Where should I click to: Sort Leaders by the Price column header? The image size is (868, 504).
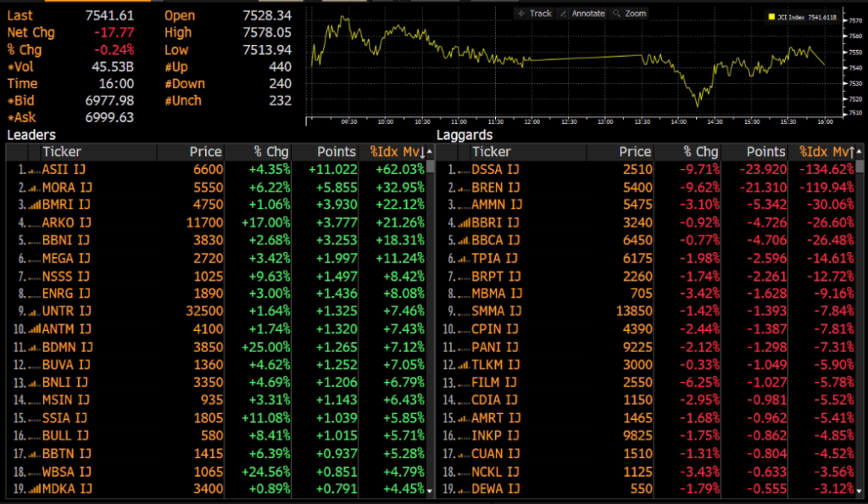pos(205,152)
